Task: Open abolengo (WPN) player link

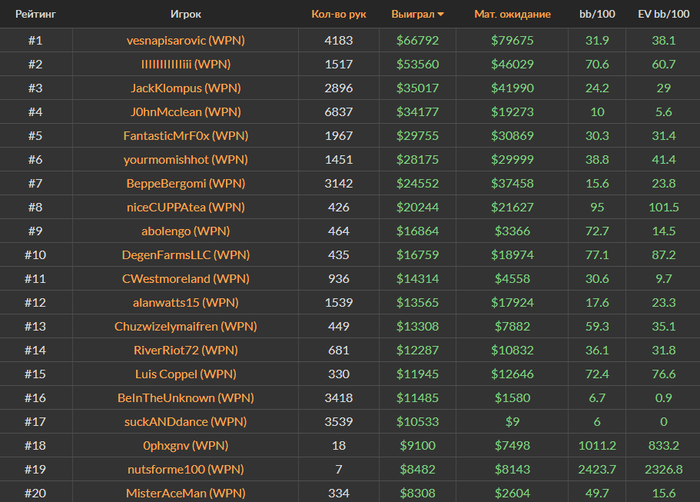Action: tap(186, 231)
